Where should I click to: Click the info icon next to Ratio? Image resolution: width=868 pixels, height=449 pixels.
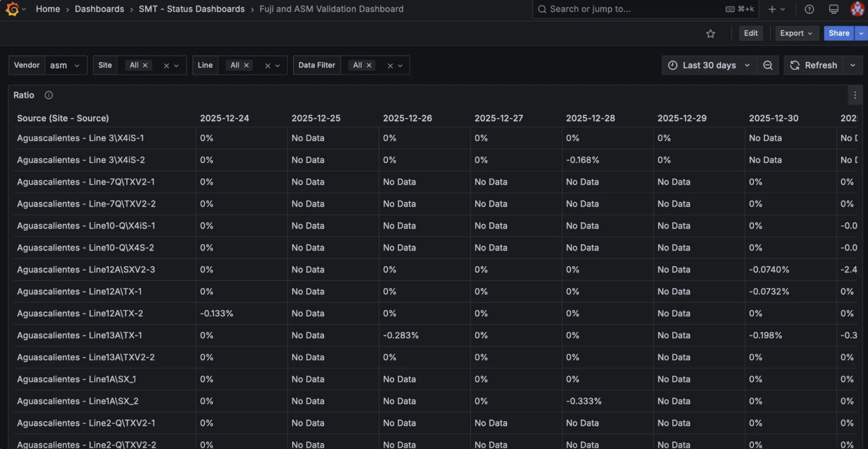coord(48,95)
